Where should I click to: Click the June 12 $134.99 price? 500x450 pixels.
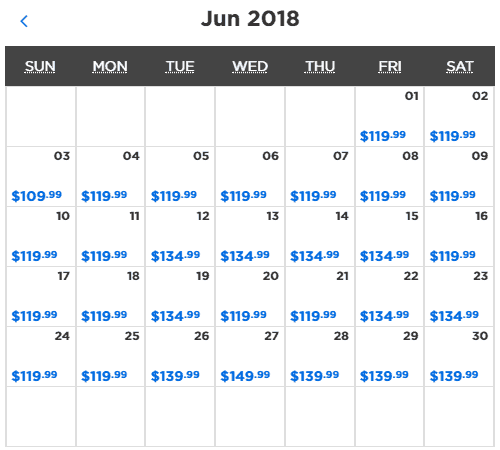[175, 256]
